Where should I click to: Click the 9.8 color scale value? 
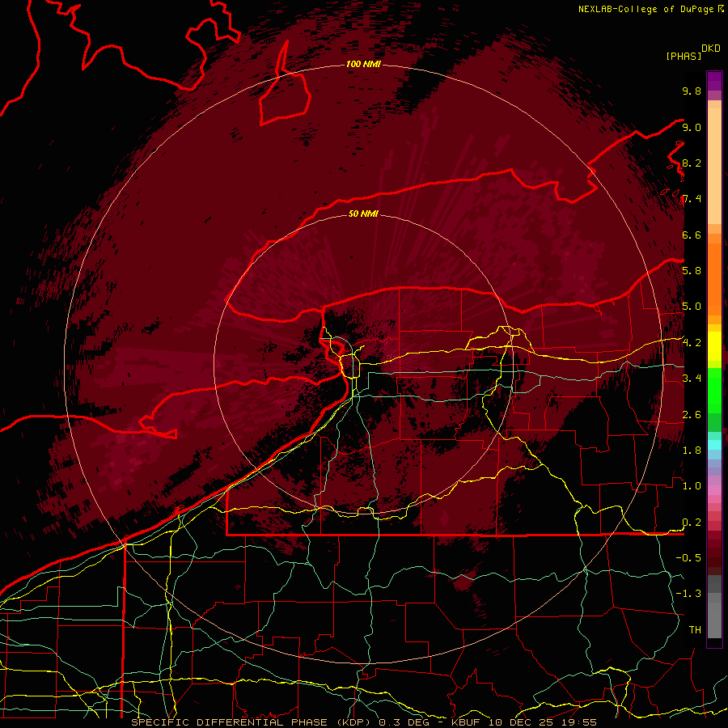[x=692, y=91]
